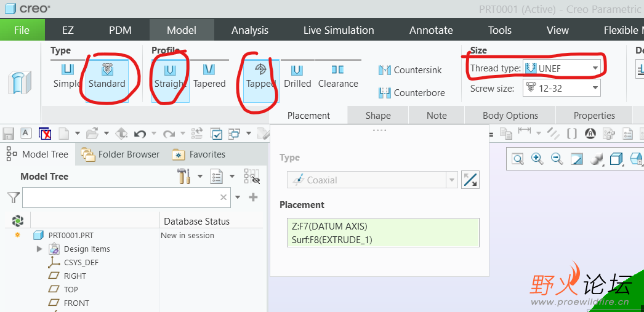Click the Model Tree filter search field
This screenshot has height=312, width=644.
[x=121, y=198]
